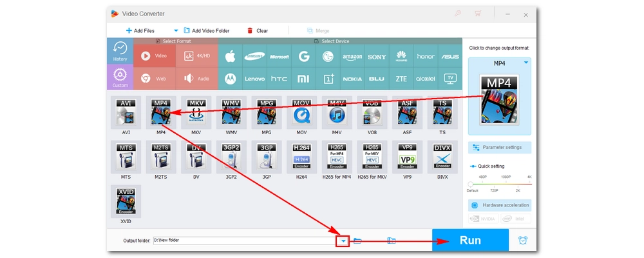This screenshot has height=258, width=644.
Task: Select the LG device category
Action: pyautogui.click(x=328, y=57)
